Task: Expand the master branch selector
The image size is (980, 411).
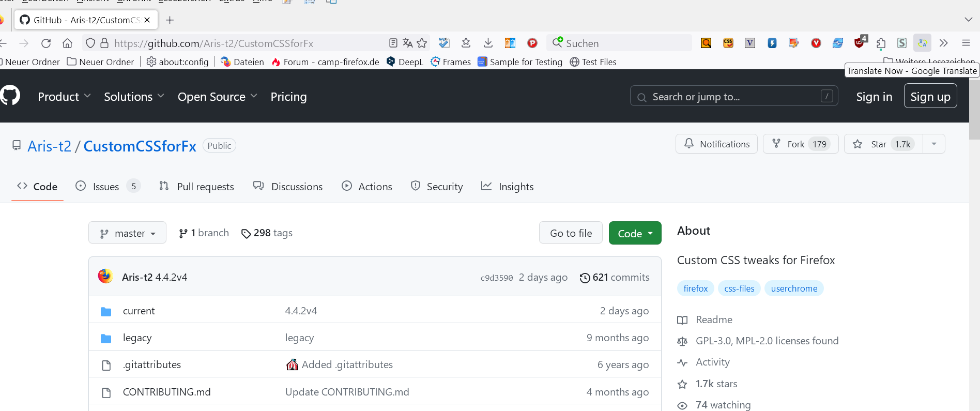Action: click(x=127, y=233)
